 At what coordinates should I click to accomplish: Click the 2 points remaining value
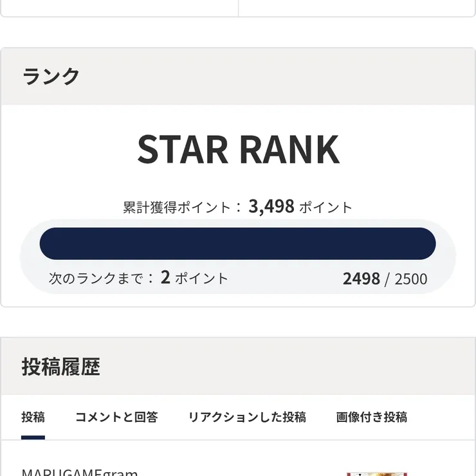[165, 278]
